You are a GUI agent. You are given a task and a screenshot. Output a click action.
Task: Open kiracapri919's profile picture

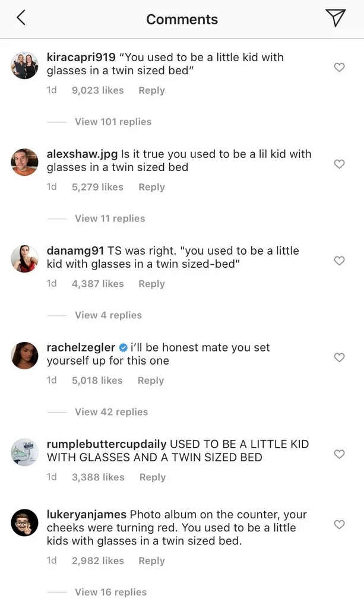[24, 65]
